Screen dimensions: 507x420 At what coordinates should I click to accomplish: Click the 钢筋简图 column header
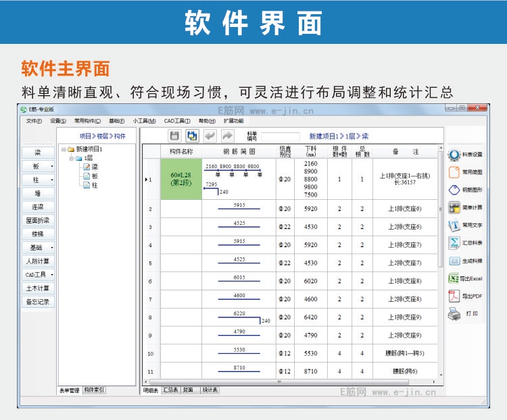point(239,151)
